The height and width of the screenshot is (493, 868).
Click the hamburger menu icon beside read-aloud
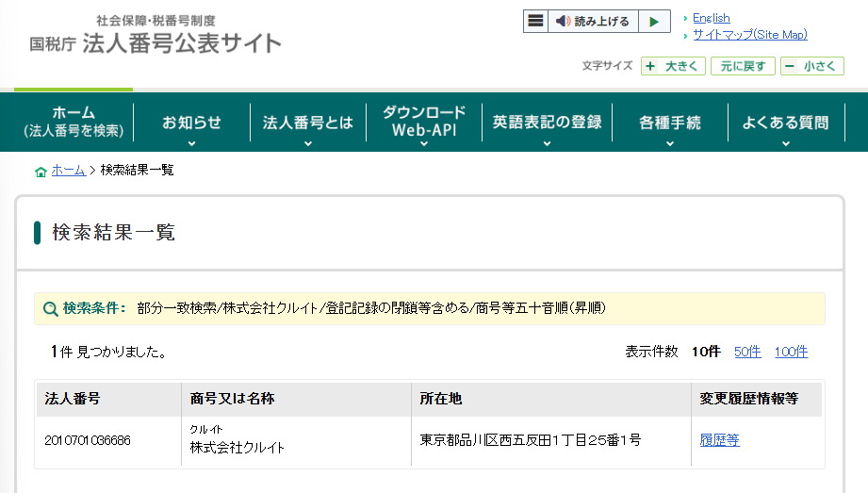[536, 22]
